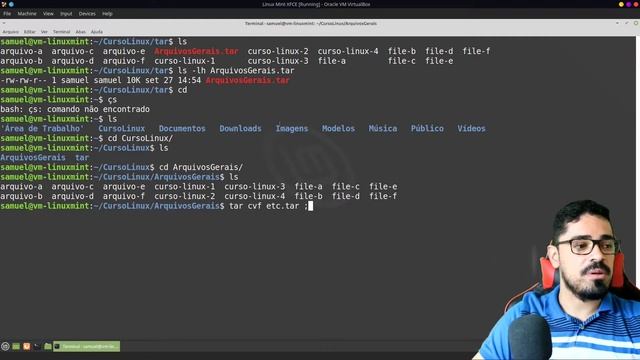Viewport: 640px width, 360px height.
Task: Click file-f in the last ls output
Action: pos(383,196)
